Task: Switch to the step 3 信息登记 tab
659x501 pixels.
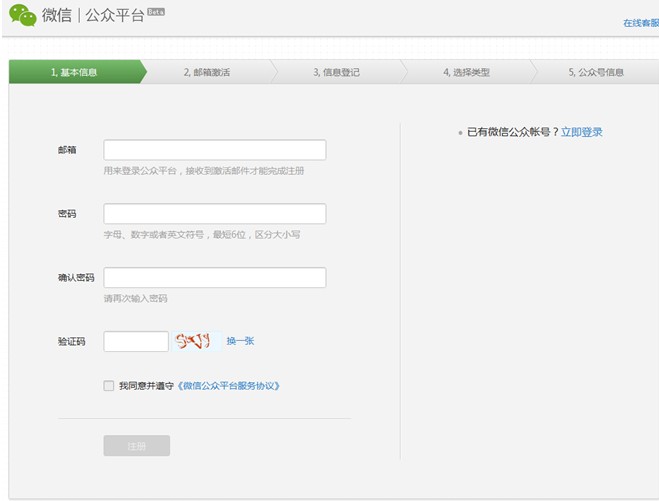Action: (x=336, y=72)
